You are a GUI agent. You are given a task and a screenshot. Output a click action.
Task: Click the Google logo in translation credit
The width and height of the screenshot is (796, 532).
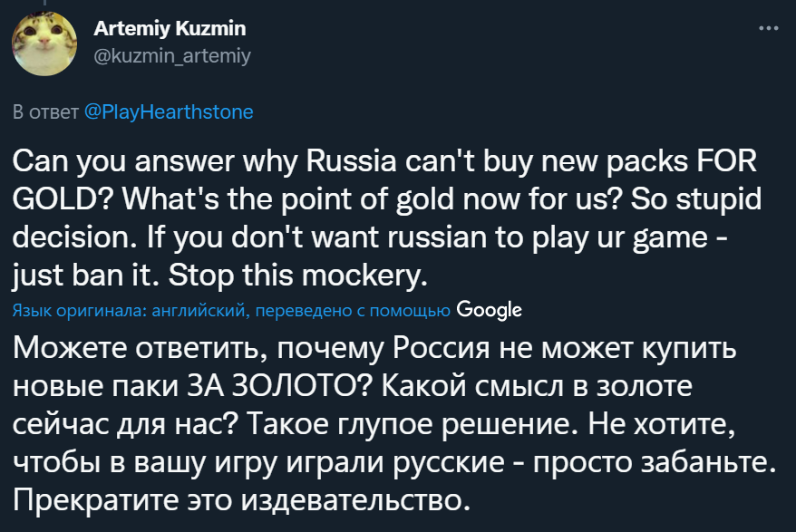click(x=490, y=310)
